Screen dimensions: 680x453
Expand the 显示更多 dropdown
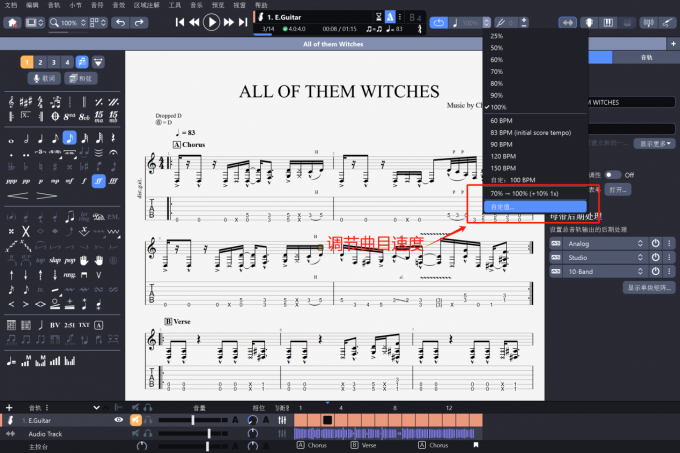pyautogui.click(x=650, y=143)
